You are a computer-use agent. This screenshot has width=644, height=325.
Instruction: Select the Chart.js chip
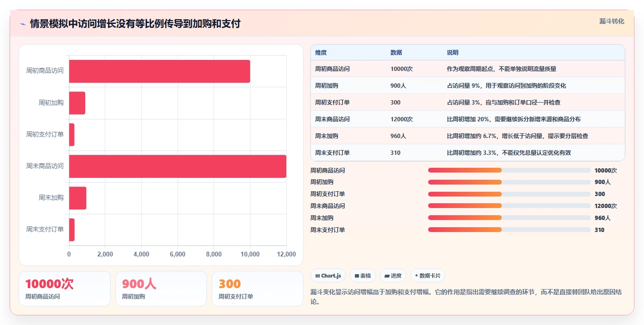(328, 276)
